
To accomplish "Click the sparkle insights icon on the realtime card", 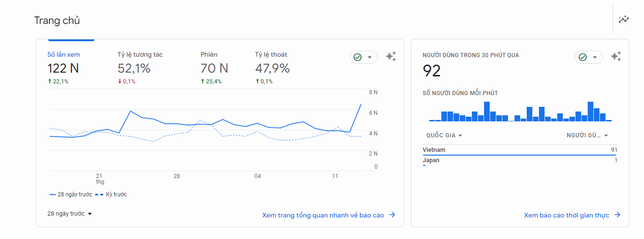I will pyautogui.click(x=616, y=57).
